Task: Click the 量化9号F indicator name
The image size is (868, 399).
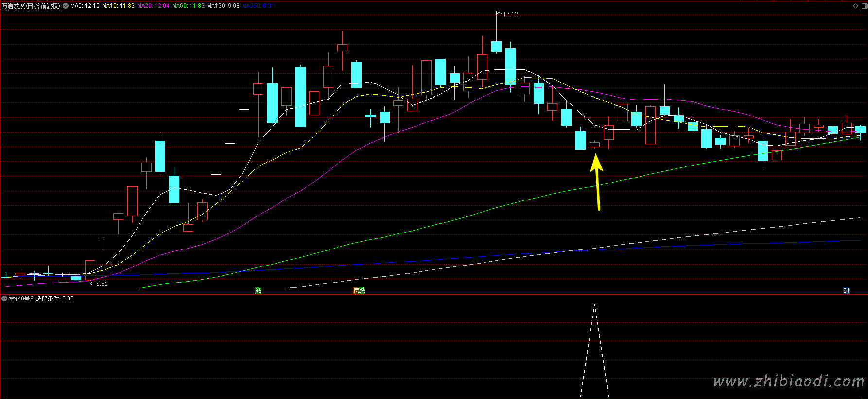Action: click(x=21, y=299)
